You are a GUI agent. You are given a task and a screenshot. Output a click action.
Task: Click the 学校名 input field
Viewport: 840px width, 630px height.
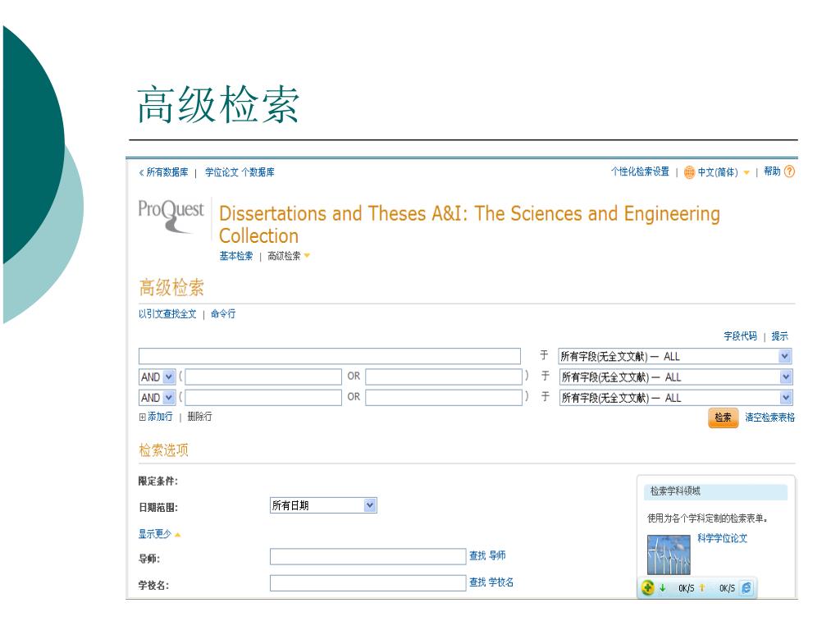click(368, 583)
